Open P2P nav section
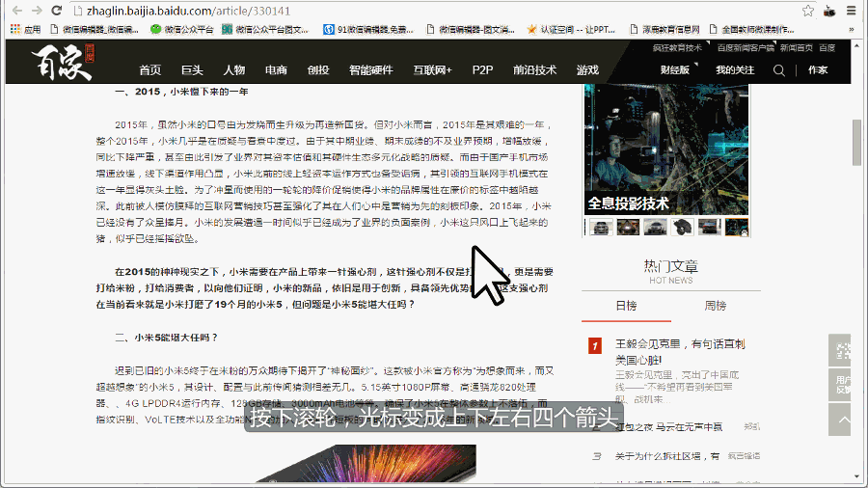The image size is (868, 488). 482,70
